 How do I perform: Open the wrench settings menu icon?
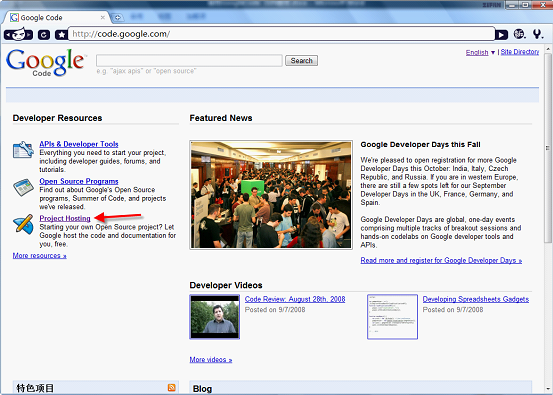click(x=537, y=34)
